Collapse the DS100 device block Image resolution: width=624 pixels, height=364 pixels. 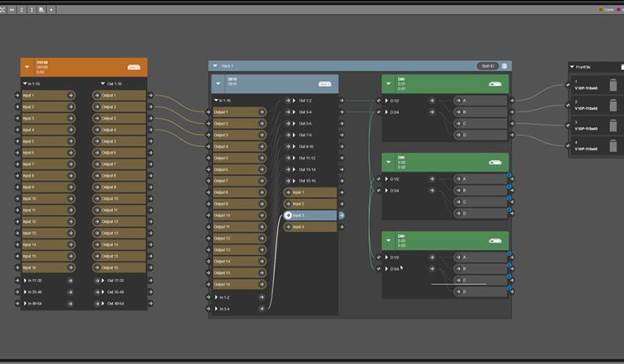(27, 67)
